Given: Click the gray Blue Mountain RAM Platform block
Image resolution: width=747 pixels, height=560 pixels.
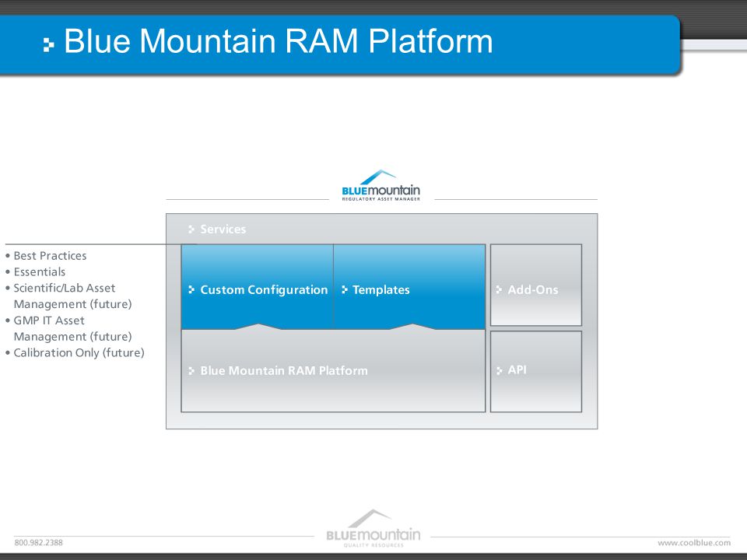Looking at the screenshot, I should 333,370.
